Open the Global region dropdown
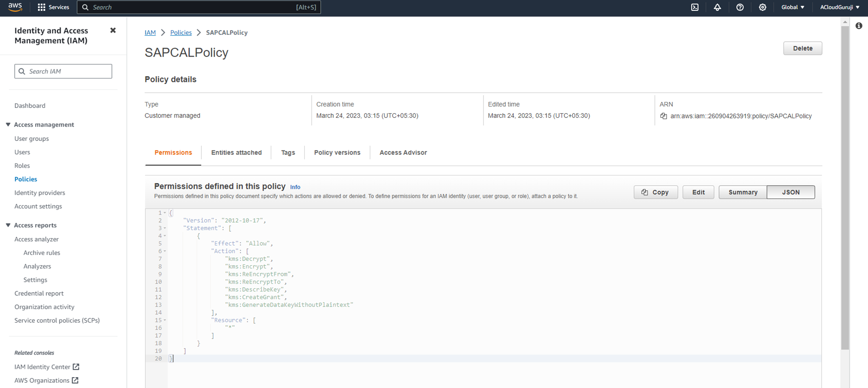 coord(793,7)
